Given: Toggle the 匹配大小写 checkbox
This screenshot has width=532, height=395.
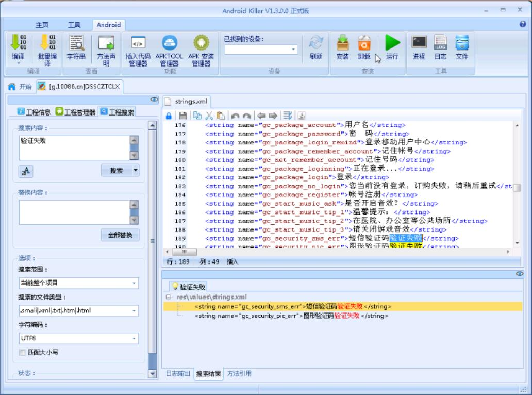Looking at the screenshot, I should click(22, 353).
